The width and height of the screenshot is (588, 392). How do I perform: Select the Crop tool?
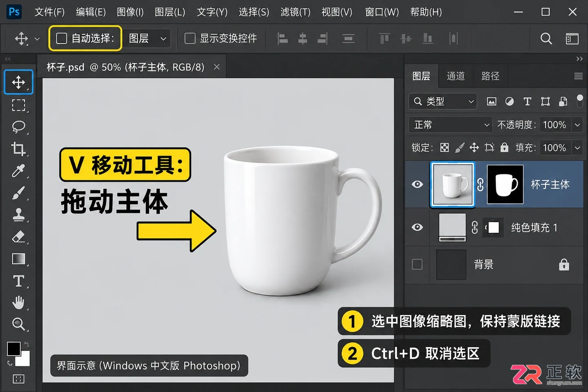(18, 149)
